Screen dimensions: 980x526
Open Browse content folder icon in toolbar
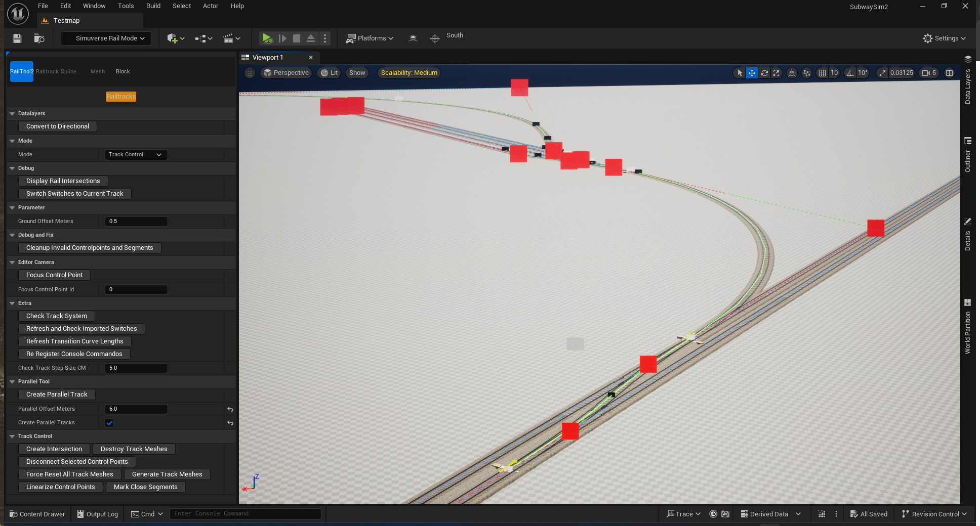pos(39,38)
